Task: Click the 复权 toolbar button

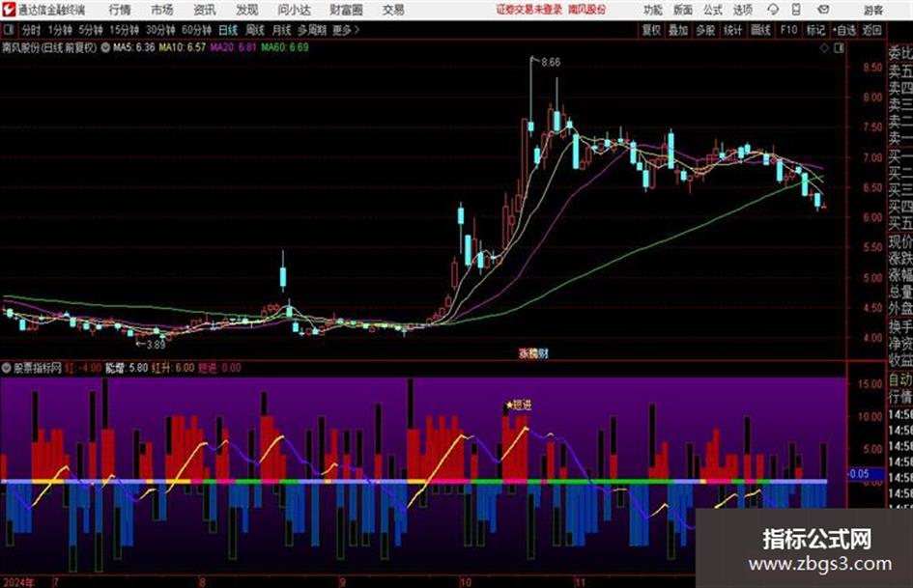Action: point(651,30)
